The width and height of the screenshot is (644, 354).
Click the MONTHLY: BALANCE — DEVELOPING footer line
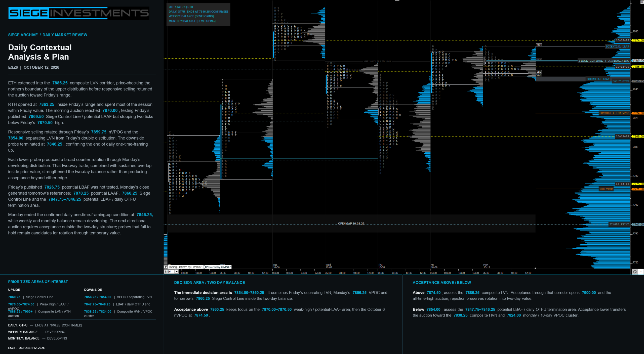(38, 338)
